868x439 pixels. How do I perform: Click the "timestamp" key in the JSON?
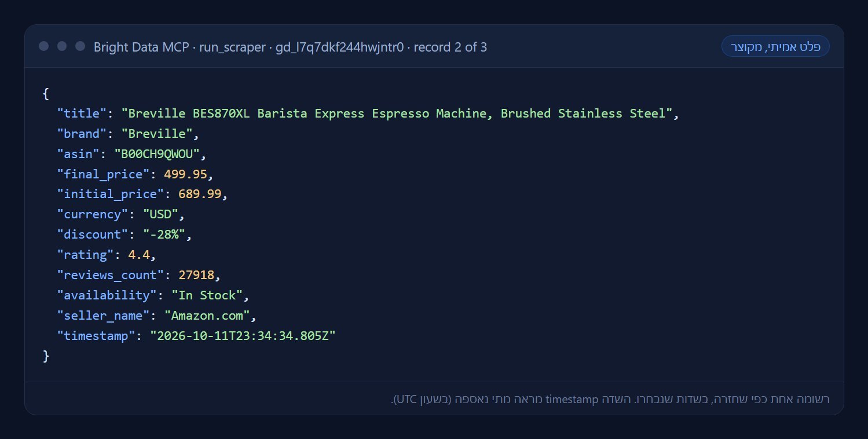[x=96, y=336]
